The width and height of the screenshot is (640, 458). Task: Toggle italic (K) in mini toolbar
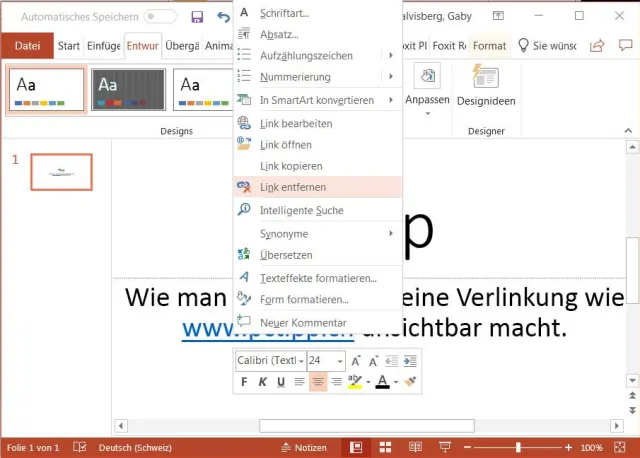click(263, 382)
